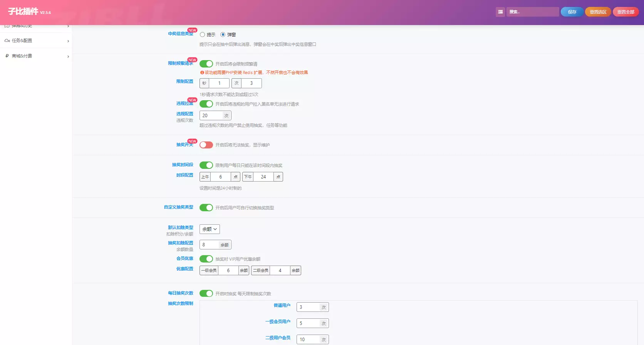The width and height of the screenshot is (644, 345).
Task: Expand the 任务&配置 sidebar section arrow
Action: [68, 41]
